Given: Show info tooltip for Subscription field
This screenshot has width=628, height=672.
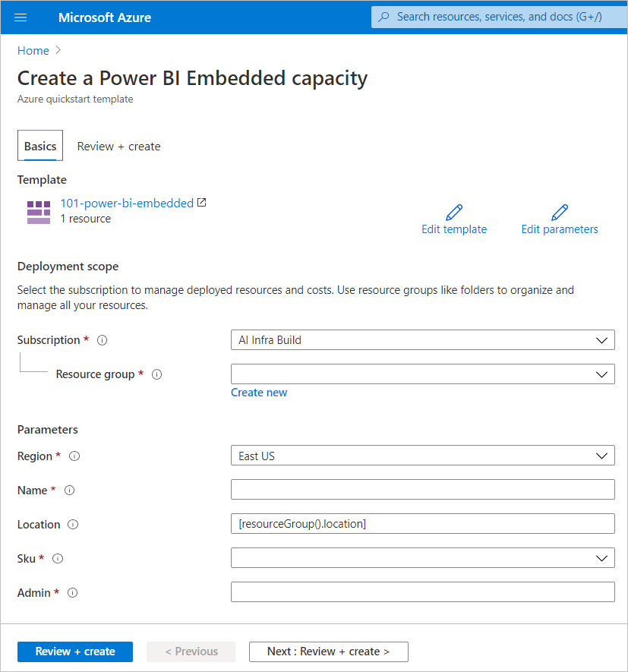Looking at the screenshot, I should point(103,340).
